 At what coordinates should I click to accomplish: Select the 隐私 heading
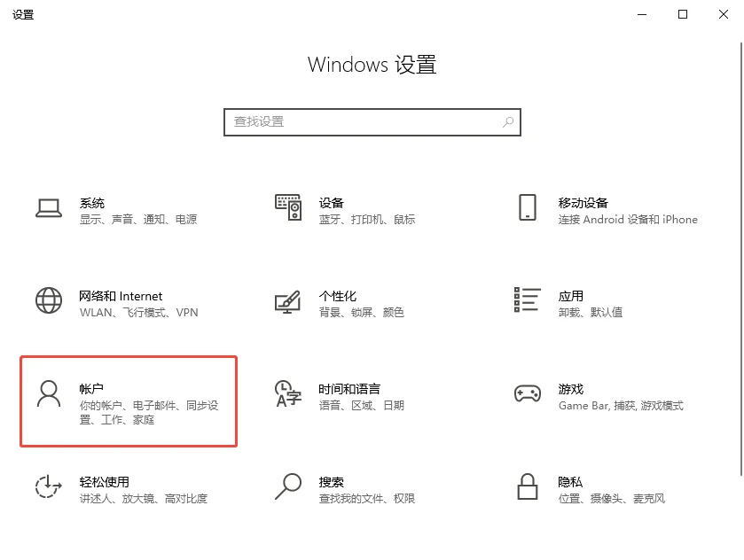[570, 482]
